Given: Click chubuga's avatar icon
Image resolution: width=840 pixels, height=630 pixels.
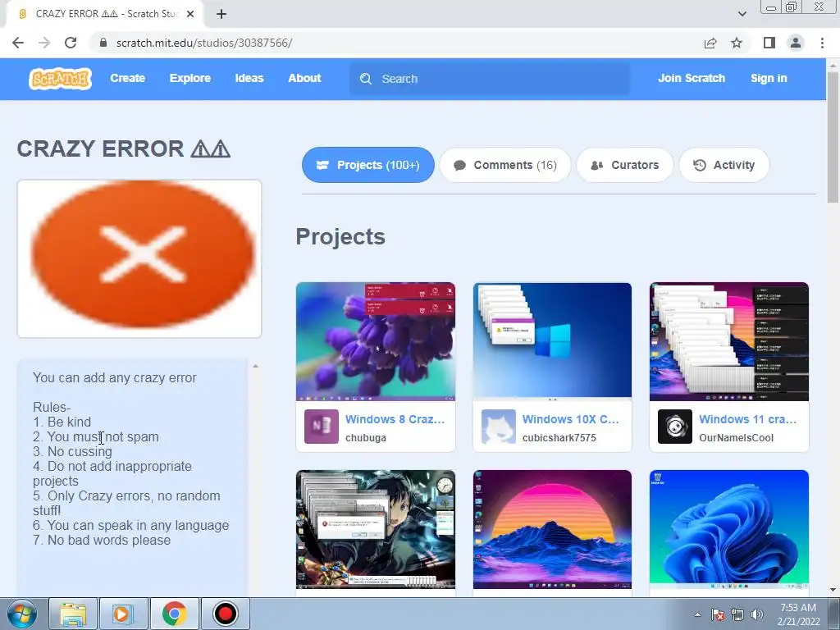Looking at the screenshot, I should [x=322, y=427].
